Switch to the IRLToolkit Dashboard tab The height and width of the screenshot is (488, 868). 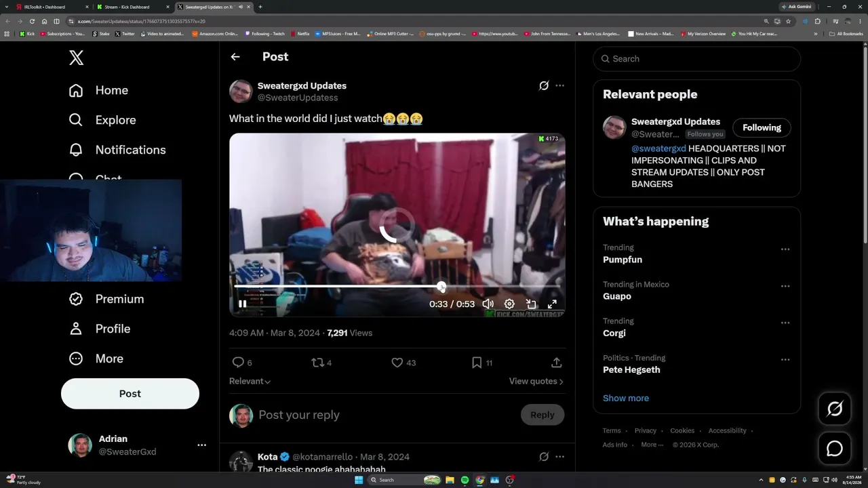(51, 7)
